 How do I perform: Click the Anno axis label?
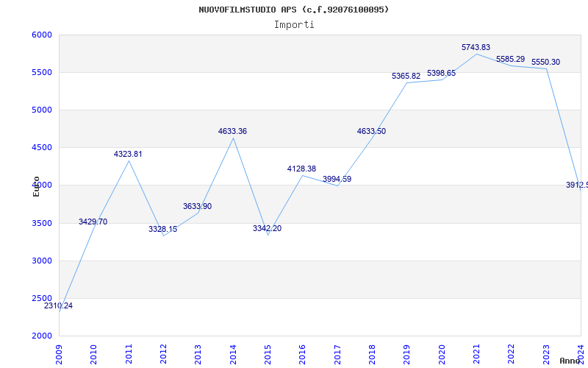point(569,361)
